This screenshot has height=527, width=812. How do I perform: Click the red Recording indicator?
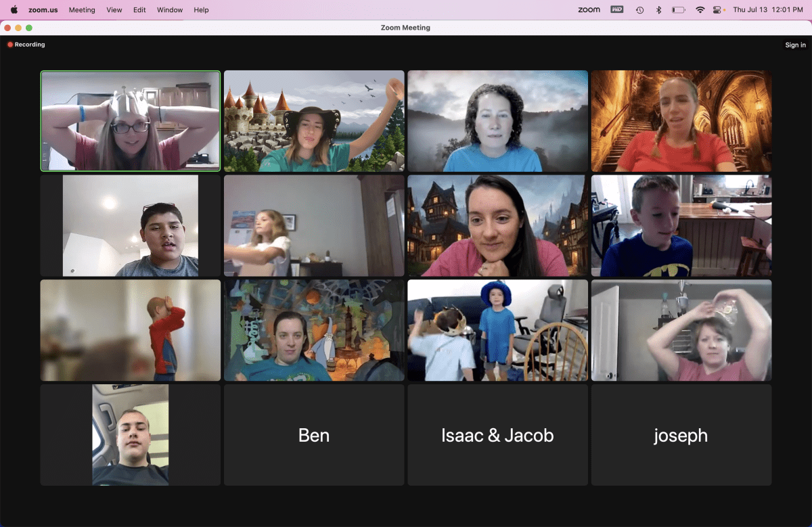click(26, 45)
